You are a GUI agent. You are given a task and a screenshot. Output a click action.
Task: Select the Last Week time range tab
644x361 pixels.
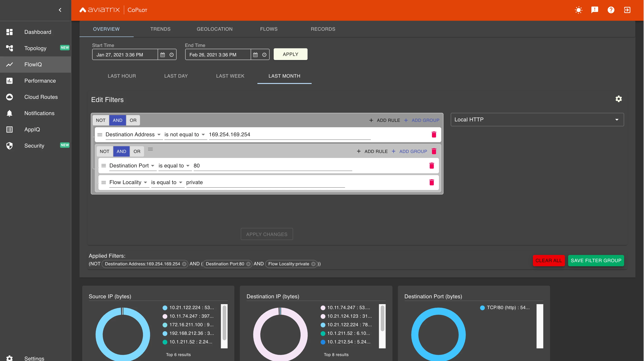coord(230,76)
